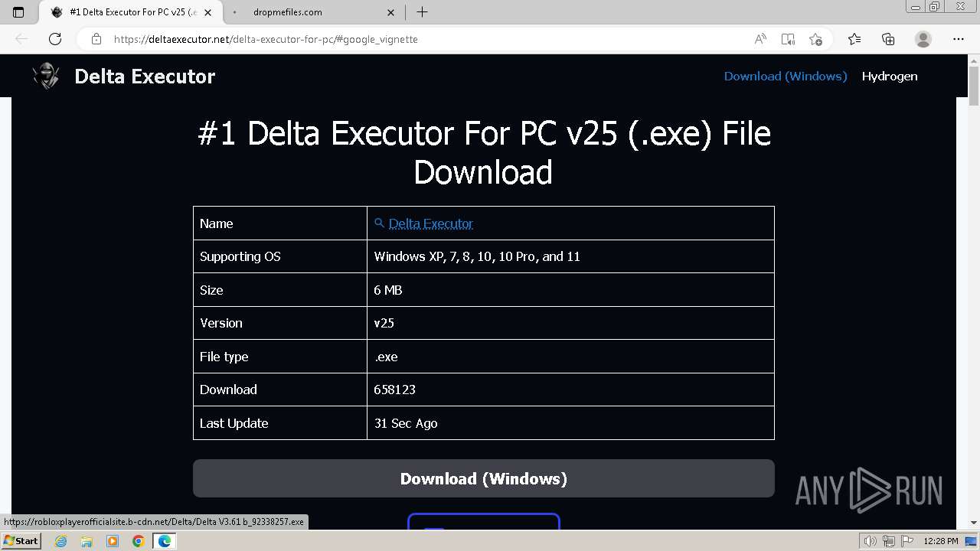
Task: Select the 'v25' version value
Action: click(384, 323)
